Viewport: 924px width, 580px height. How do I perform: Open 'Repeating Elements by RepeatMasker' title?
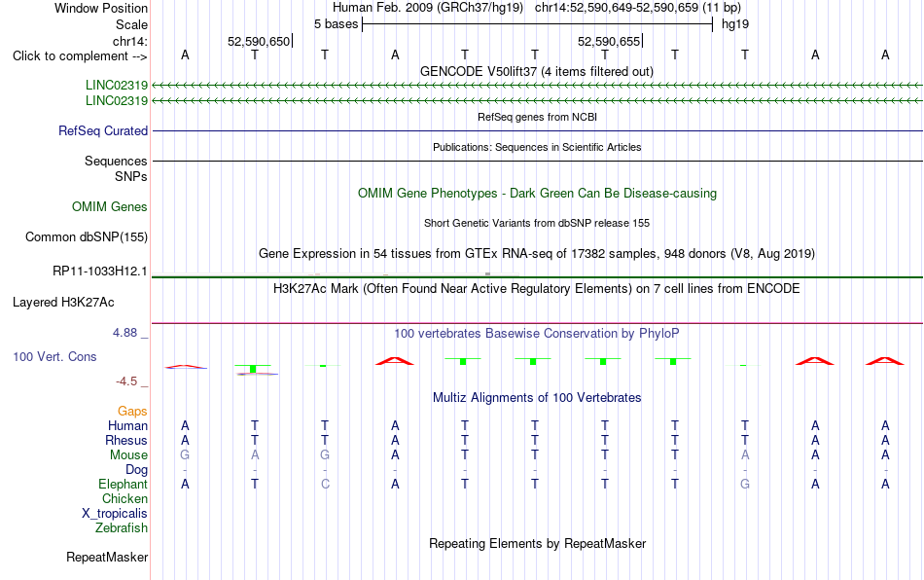coord(537,543)
